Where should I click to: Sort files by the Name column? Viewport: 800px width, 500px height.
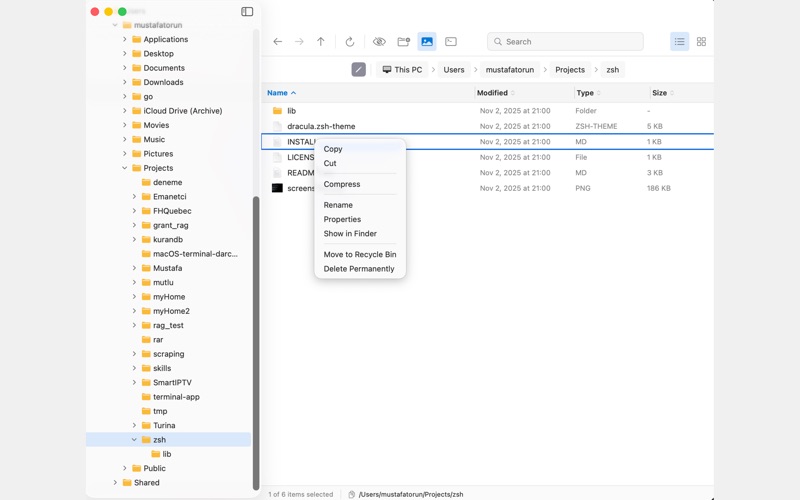(x=282, y=93)
